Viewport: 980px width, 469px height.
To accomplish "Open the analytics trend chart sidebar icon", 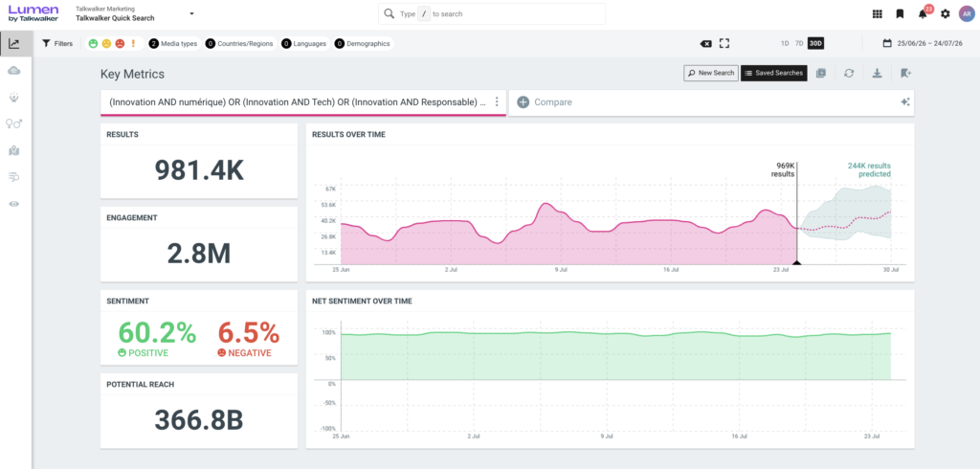I will click(x=14, y=44).
